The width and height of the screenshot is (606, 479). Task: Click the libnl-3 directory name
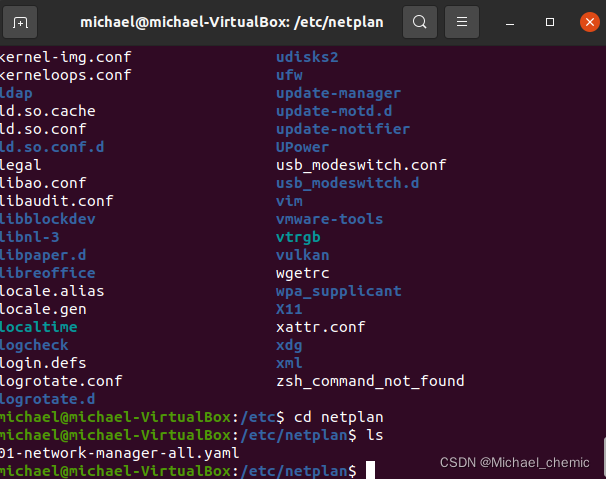[29, 237]
